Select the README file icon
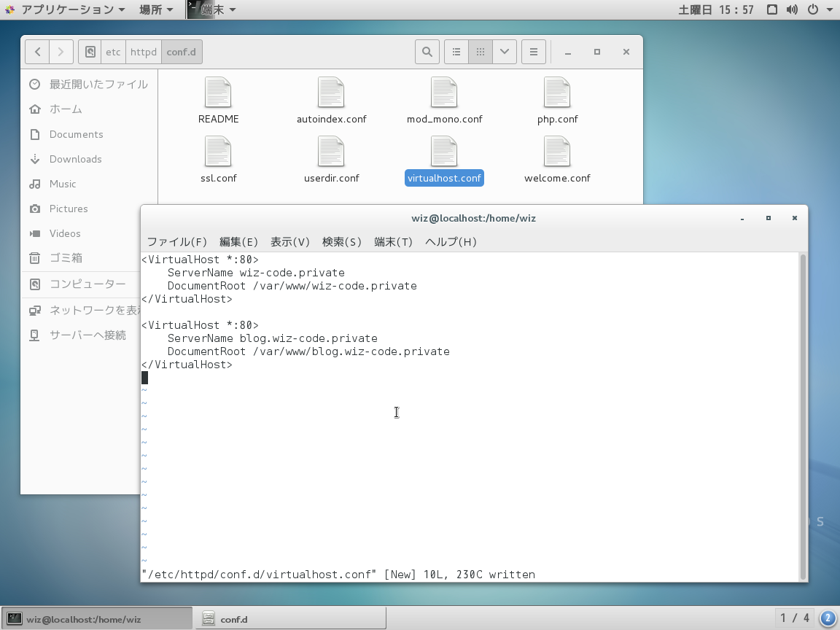 pos(218,93)
